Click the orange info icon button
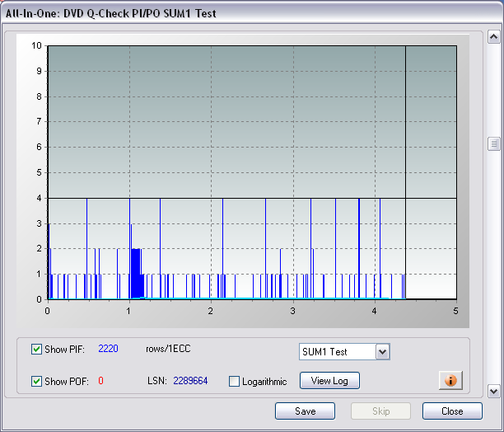The width and height of the screenshot is (504, 432). 450,381
